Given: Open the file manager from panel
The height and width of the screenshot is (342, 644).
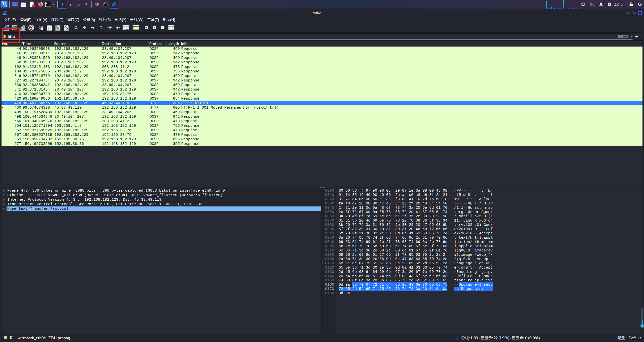Looking at the screenshot, I should coord(23,4).
